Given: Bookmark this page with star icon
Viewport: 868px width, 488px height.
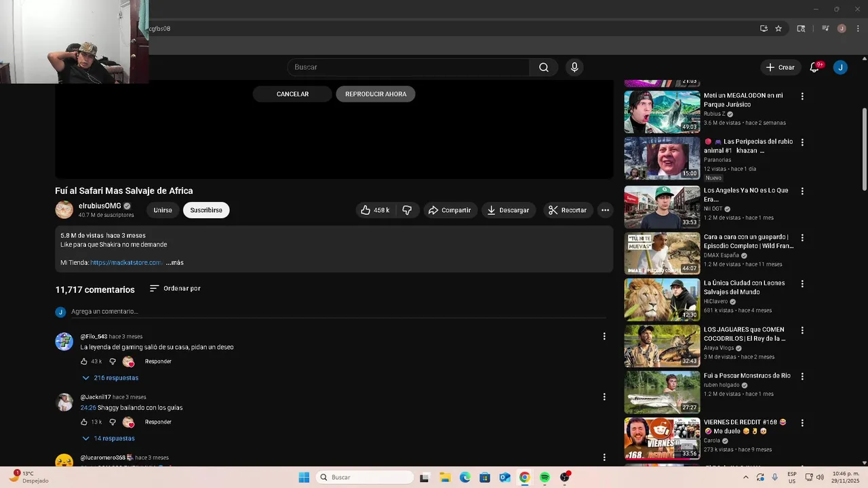Looking at the screenshot, I should [x=778, y=28].
